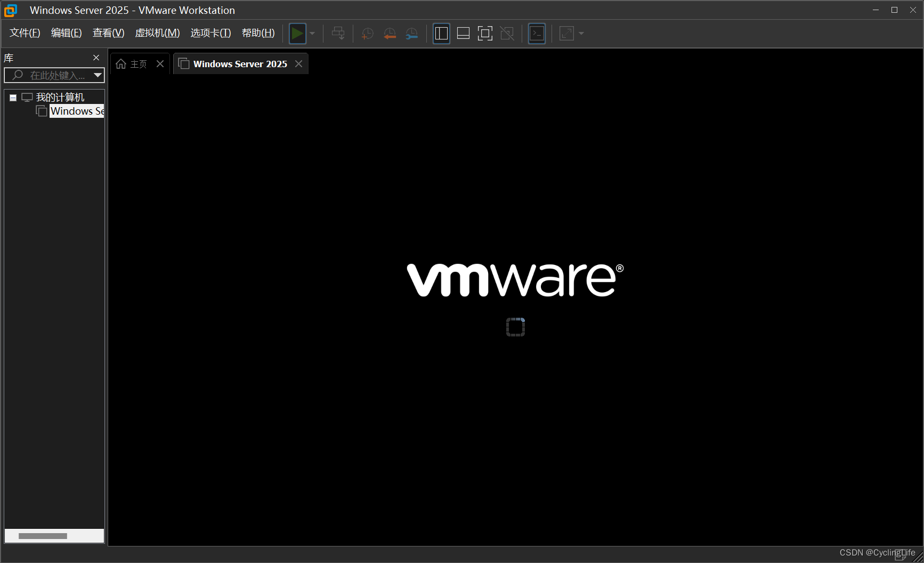Toggle the library sidebar view
This screenshot has height=563, width=924.
coord(441,34)
